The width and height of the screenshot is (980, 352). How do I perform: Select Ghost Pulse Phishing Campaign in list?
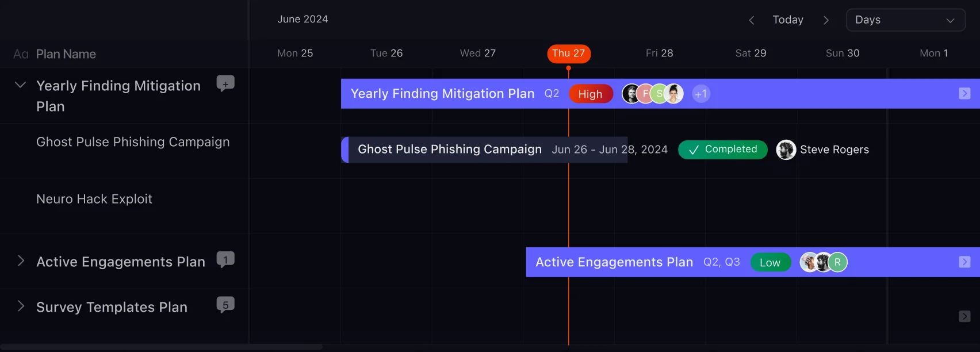pos(133,142)
